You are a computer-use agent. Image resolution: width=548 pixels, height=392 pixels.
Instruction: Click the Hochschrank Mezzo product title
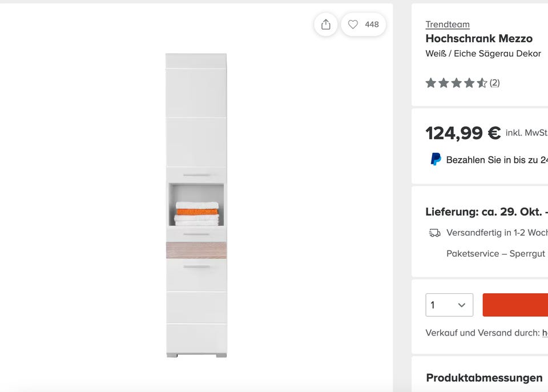point(479,39)
